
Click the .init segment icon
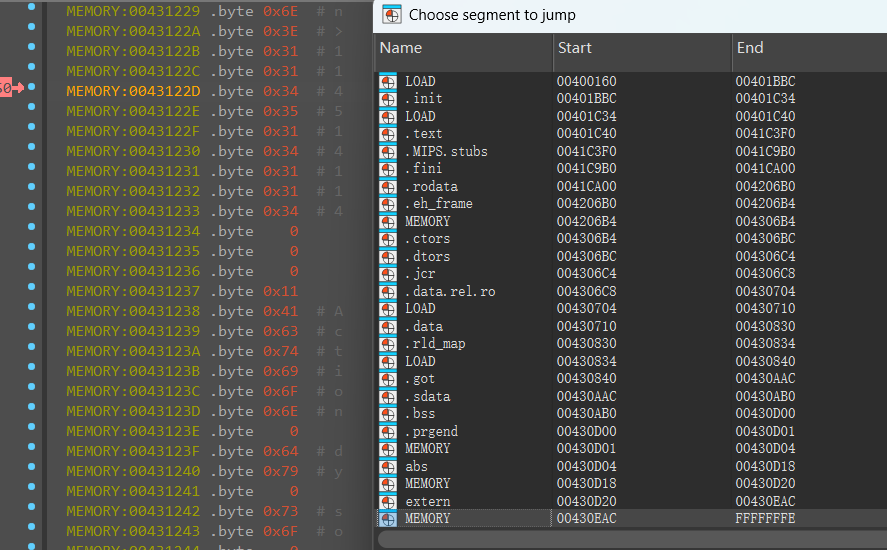[389, 99]
